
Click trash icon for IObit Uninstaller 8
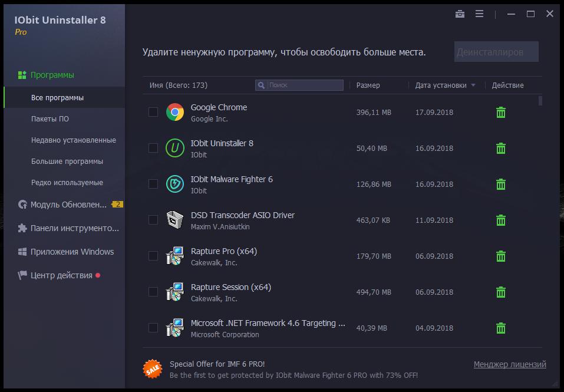501,148
